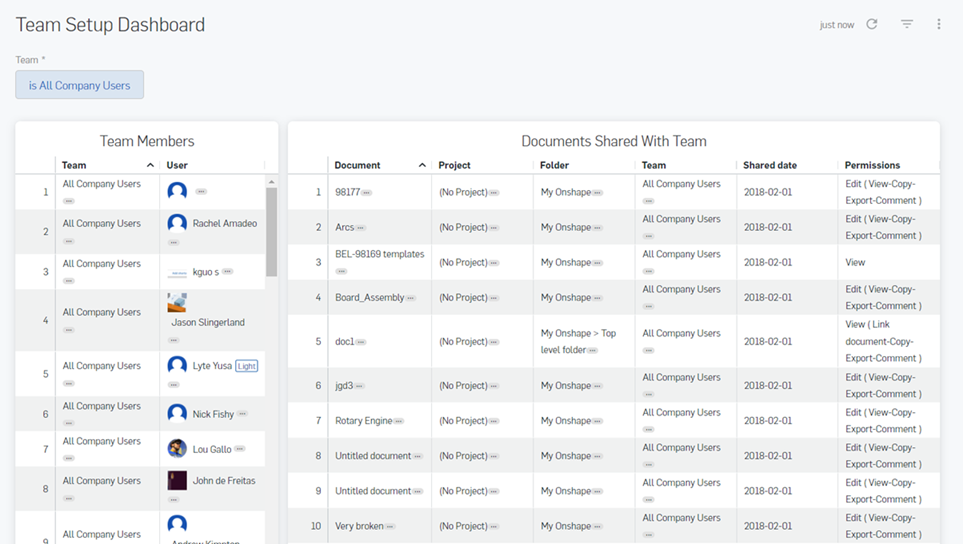Click the Light badge next to Lyte Yusa
963x544 pixels.
pos(246,366)
